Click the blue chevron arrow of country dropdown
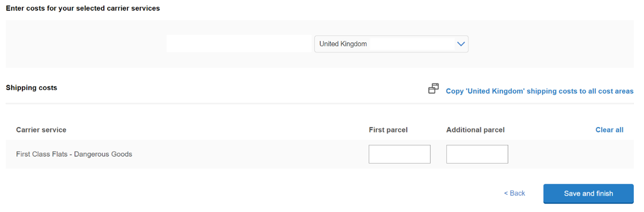The height and width of the screenshot is (212, 644). (460, 44)
